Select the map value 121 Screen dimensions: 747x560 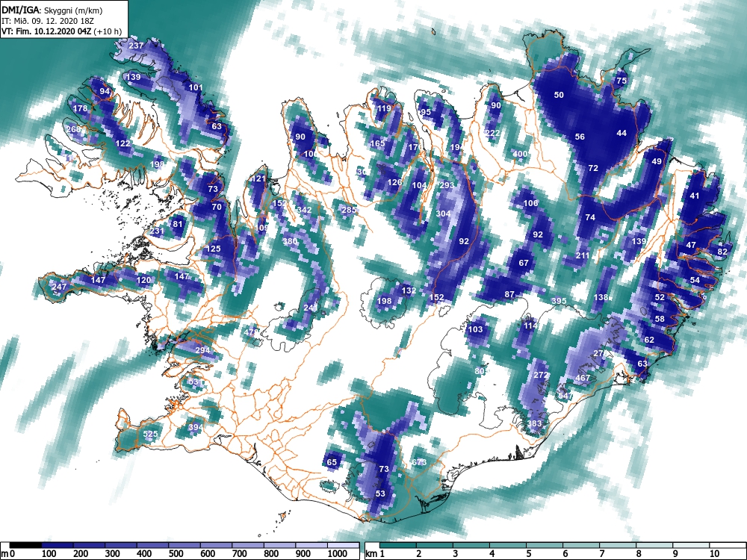pos(258,179)
